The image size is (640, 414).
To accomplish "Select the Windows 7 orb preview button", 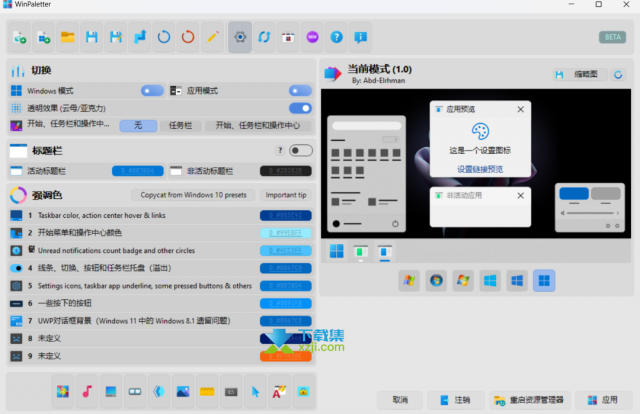I will point(436,280).
